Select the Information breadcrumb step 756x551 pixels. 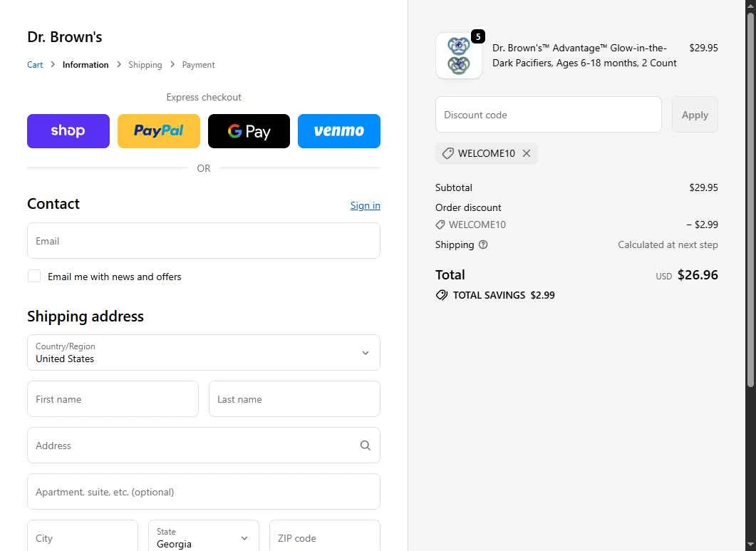tap(86, 65)
